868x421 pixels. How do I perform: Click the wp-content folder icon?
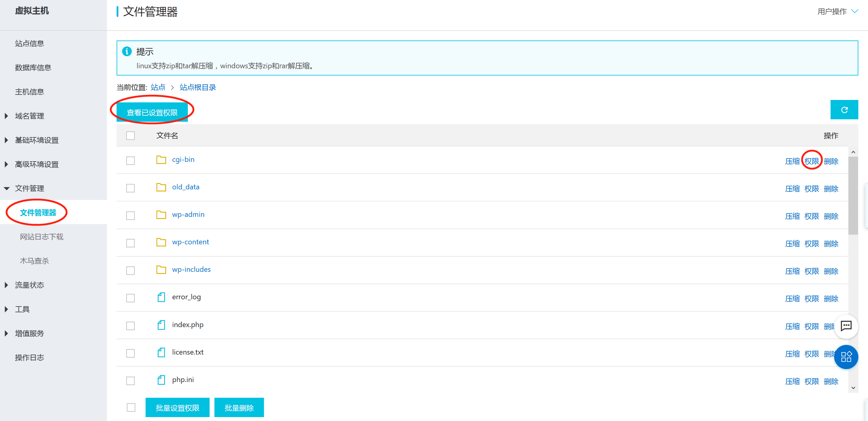(161, 242)
